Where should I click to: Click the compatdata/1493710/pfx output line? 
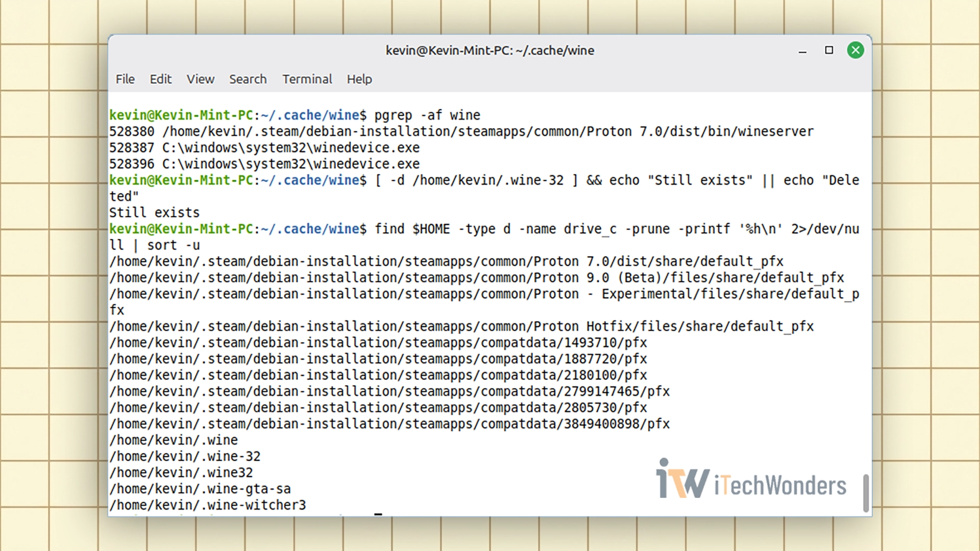pyautogui.click(x=378, y=343)
